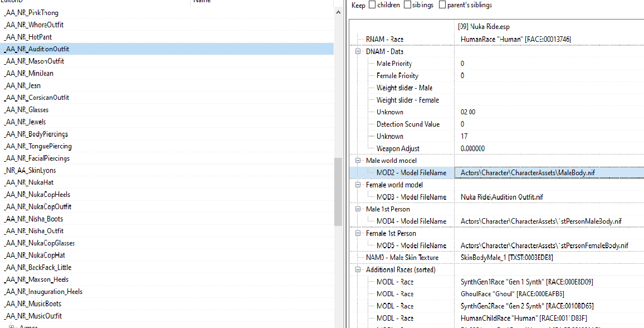
Task: Select the _AA_NR_NukaCopOutfit record
Action: point(38,207)
